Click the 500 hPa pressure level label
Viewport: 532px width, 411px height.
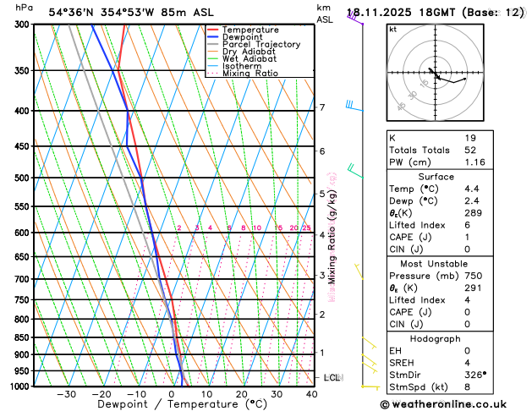(x=24, y=178)
